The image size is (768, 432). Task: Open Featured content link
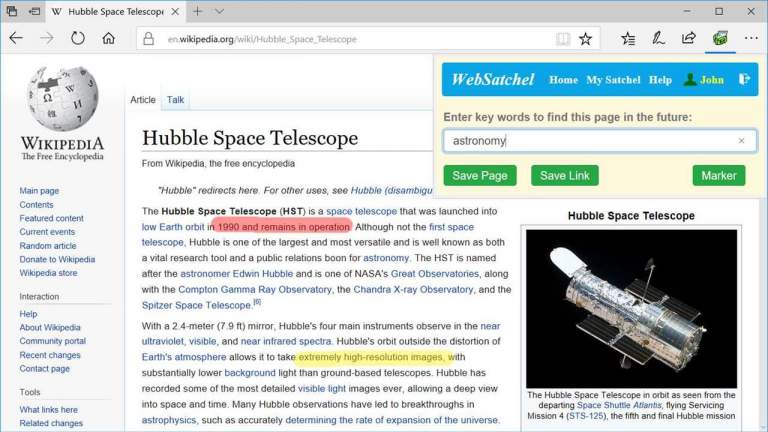pos(51,218)
